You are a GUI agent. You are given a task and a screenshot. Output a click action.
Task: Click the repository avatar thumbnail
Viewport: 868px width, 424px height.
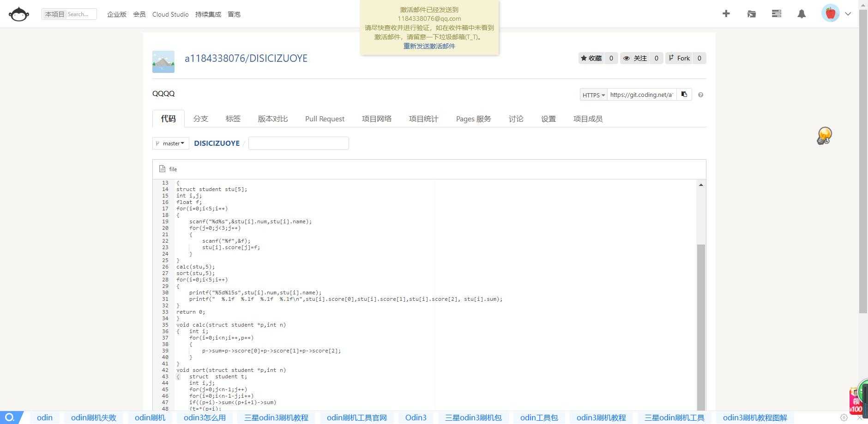coord(163,62)
